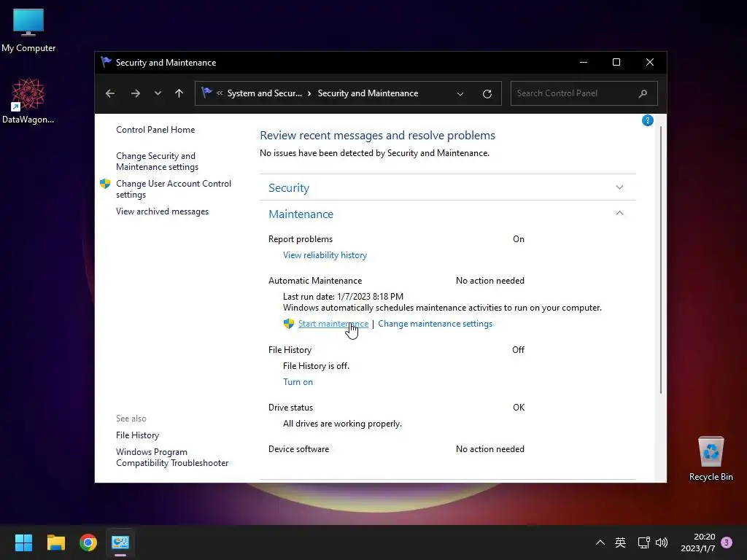
Task: Click Control Panel taskbar icon
Action: point(120,542)
